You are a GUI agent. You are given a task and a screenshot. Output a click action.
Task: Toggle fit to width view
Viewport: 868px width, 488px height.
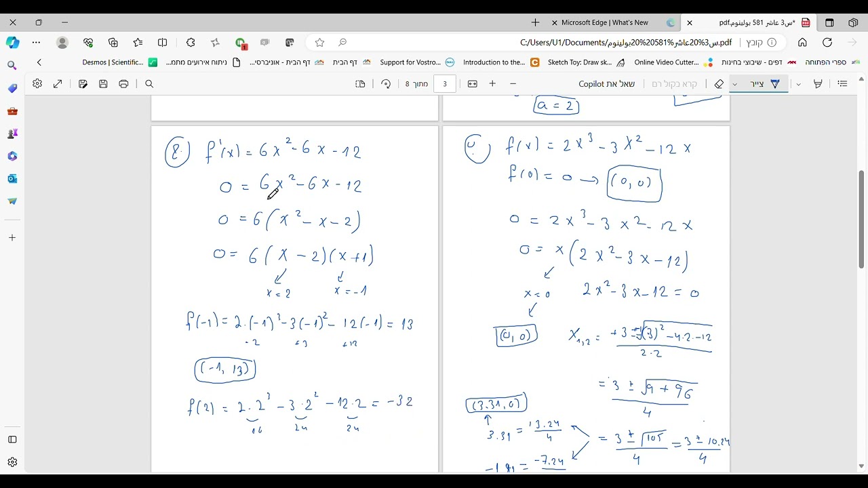[x=473, y=84]
